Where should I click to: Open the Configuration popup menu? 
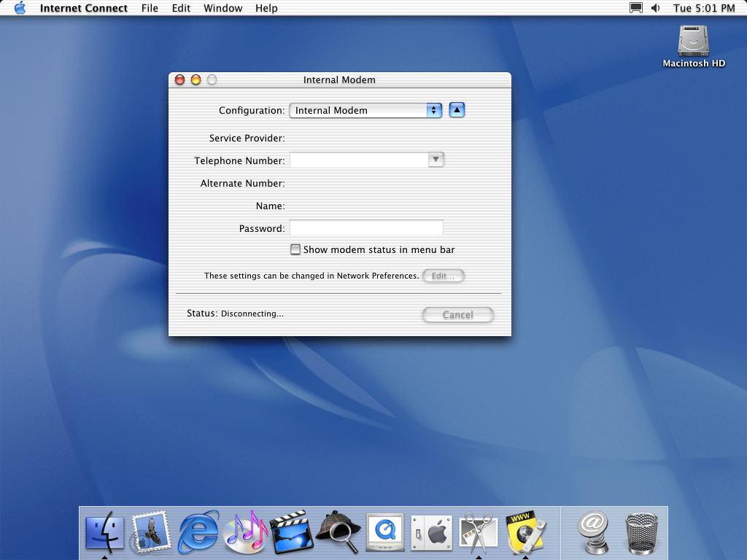tap(365, 111)
